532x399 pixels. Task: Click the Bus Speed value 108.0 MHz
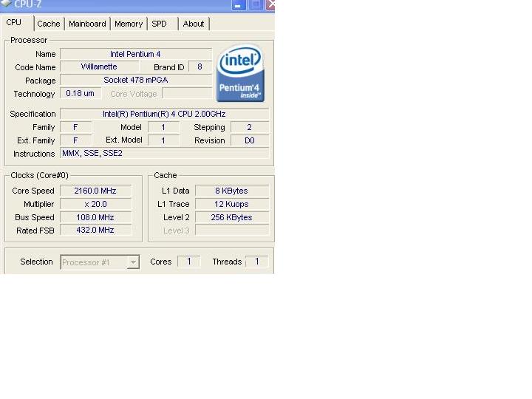click(x=95, y=217)
